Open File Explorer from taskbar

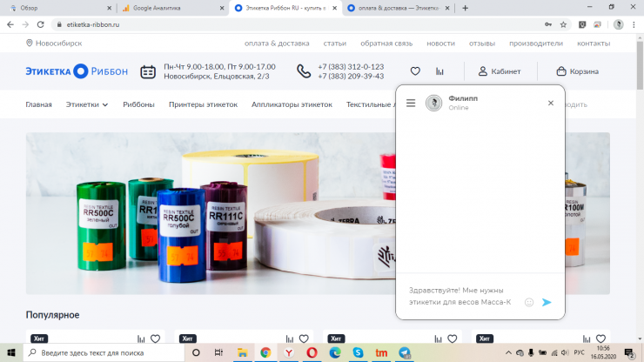click(242, 352)
